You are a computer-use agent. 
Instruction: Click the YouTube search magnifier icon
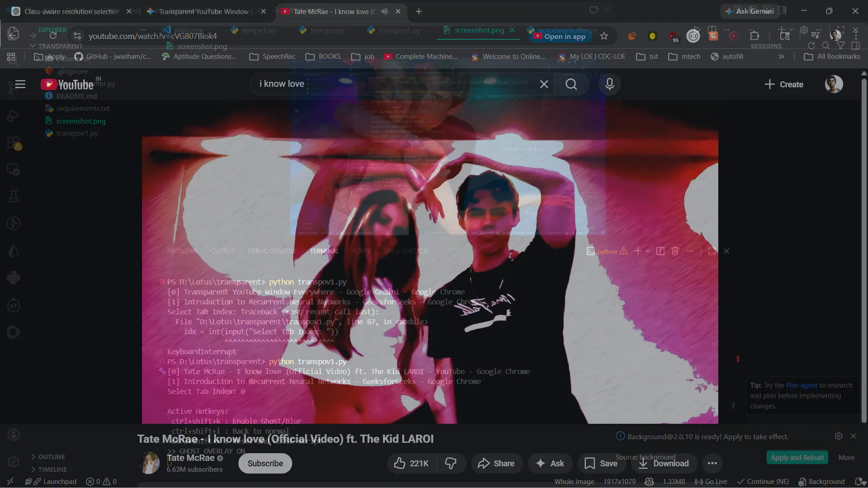571,84
